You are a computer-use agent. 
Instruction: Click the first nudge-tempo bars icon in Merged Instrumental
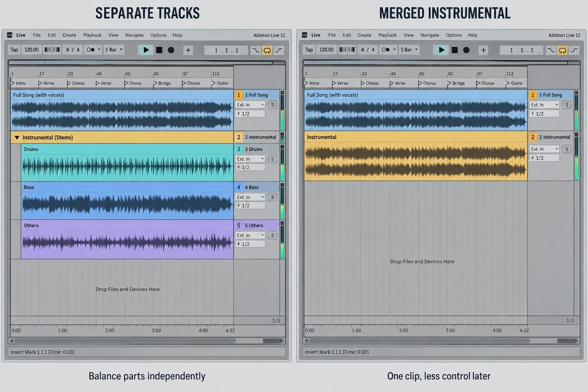tap(343, 50)
